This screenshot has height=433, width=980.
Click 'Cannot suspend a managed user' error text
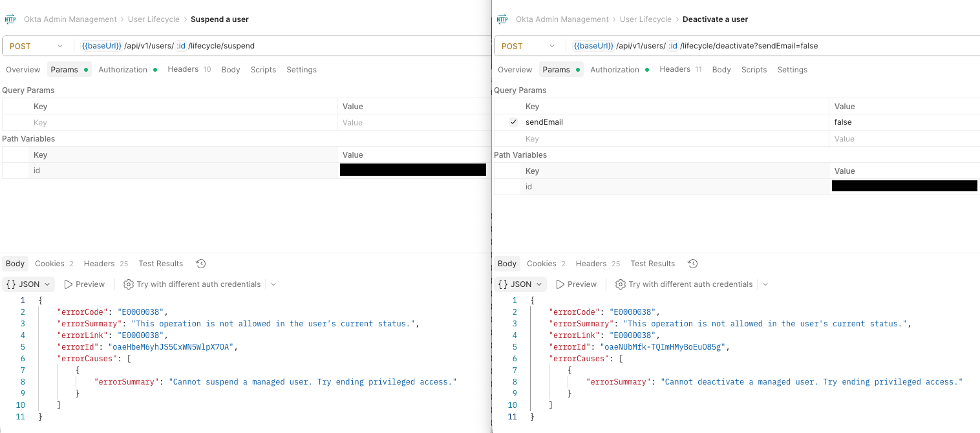313,382
